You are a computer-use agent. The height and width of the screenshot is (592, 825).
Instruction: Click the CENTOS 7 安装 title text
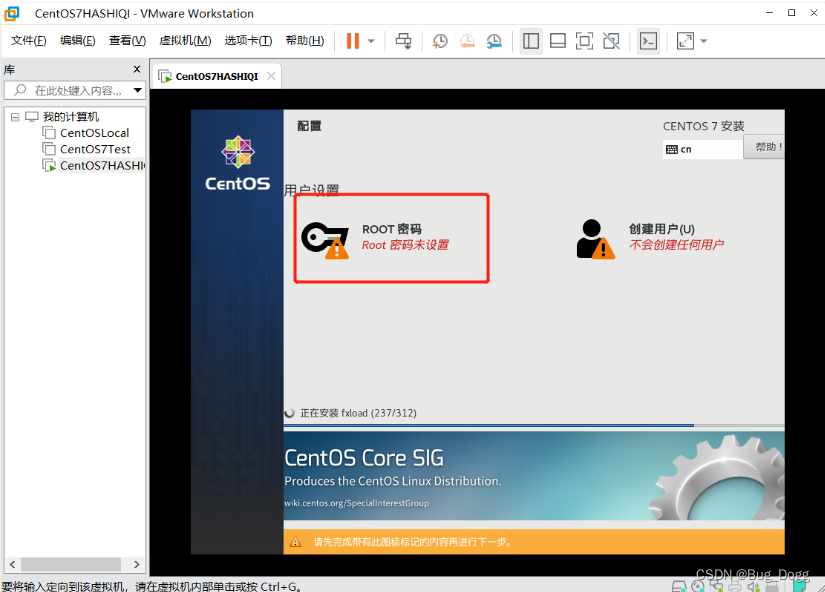[703, 126]
